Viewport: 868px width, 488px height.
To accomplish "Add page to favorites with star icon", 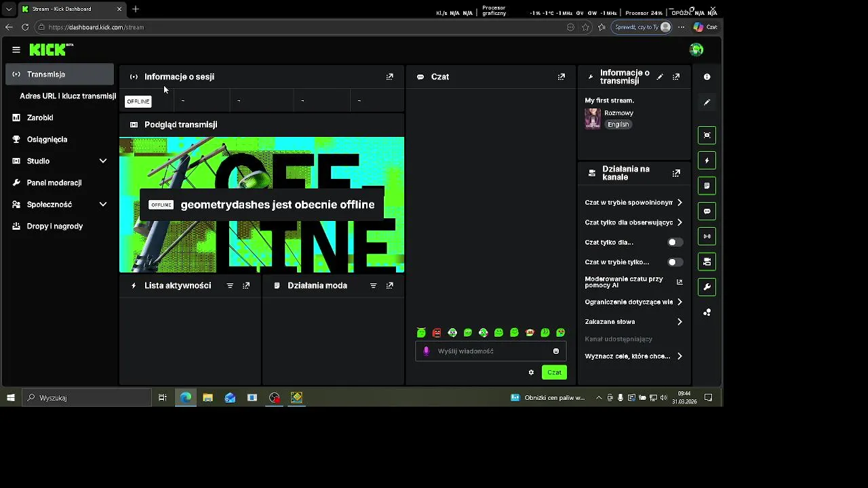I will (585, 27).
